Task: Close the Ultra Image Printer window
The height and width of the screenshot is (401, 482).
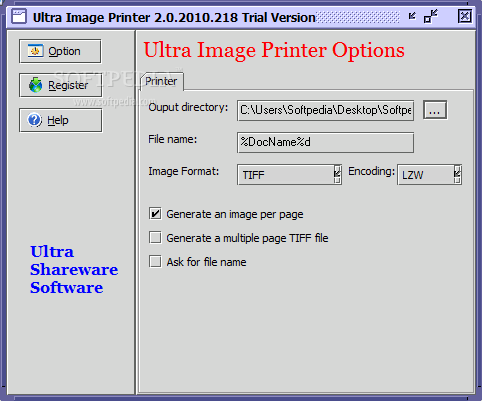Action: (x=465, y=16)
